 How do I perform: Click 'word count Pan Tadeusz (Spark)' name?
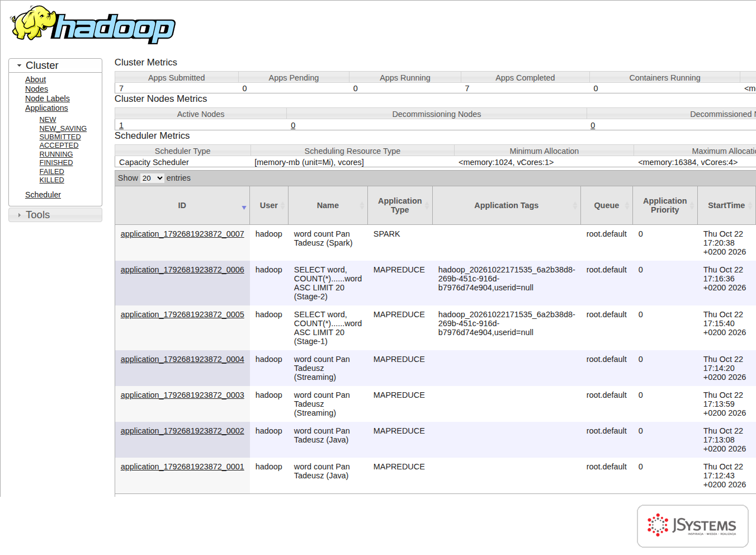point(323,238)
